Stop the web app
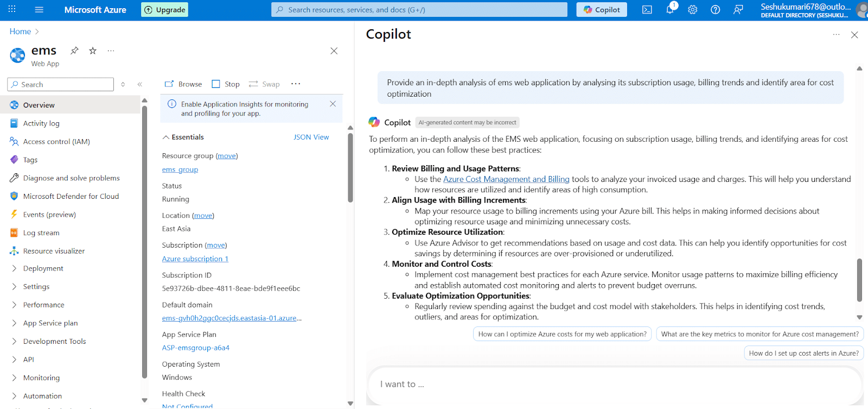The height and width of the screenshot is (409, 868). tap(226, 84)
